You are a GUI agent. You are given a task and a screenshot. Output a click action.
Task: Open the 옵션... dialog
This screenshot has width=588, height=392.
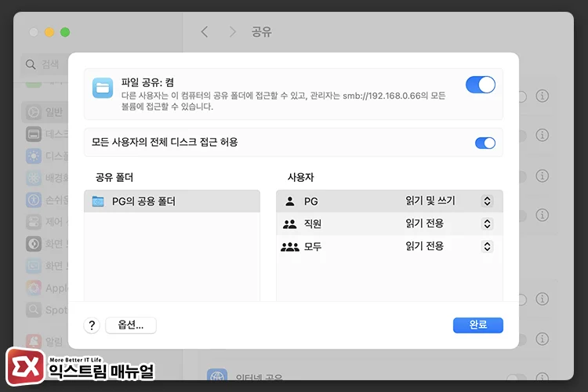pos(130,325)
